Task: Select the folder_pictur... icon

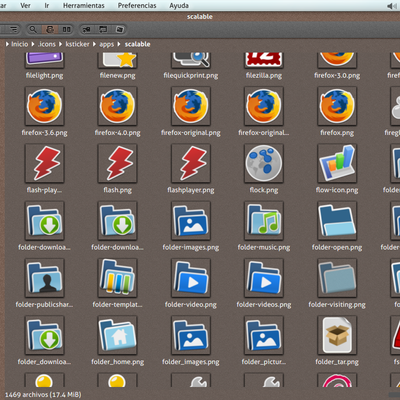Action: pos(264,335)
